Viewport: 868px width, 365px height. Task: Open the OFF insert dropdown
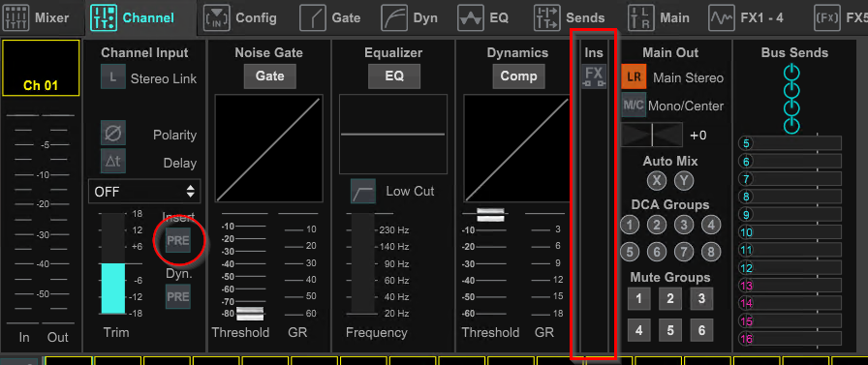(144, 192)
